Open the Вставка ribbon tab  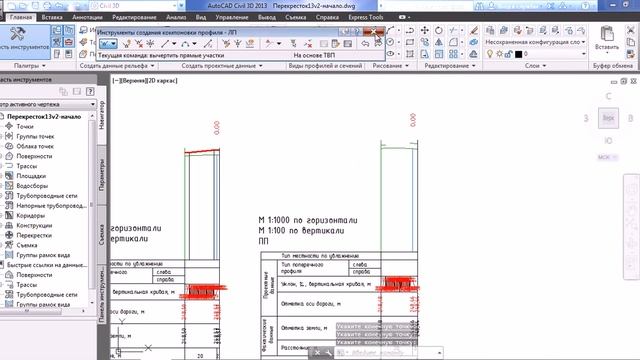pos(52,17)
